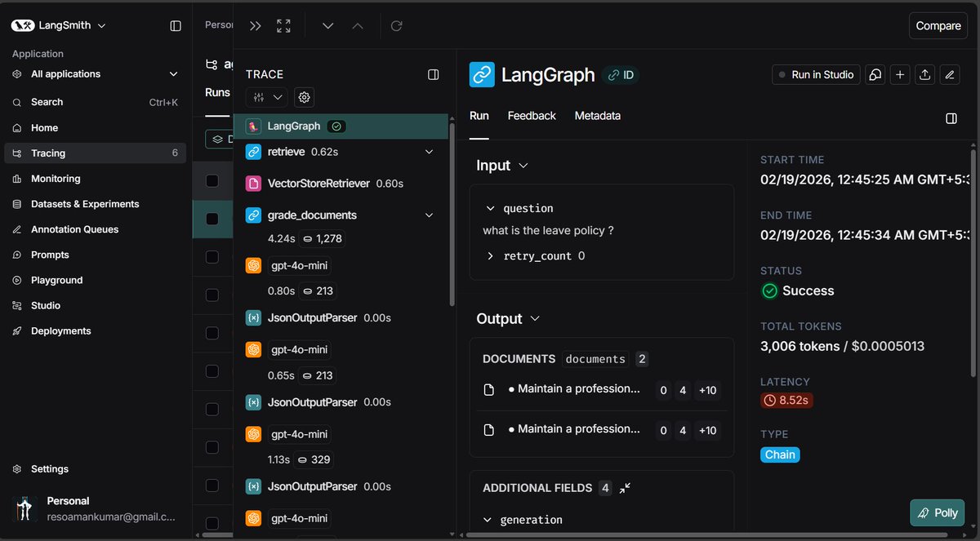Screen dimensions: 980x541
Task: Open Playground in the sidebar
Action: pos(95,280)
